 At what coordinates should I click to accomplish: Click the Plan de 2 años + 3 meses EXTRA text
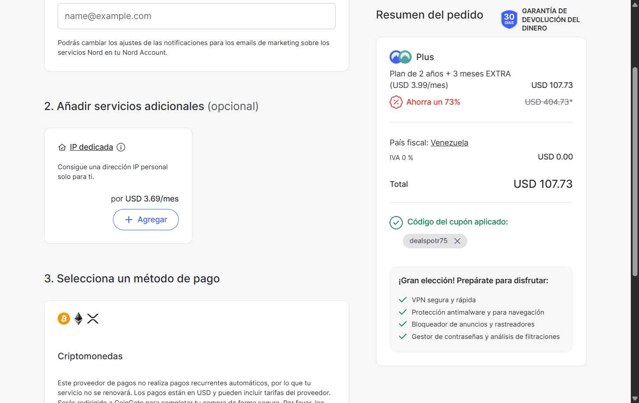click(450, 74)
